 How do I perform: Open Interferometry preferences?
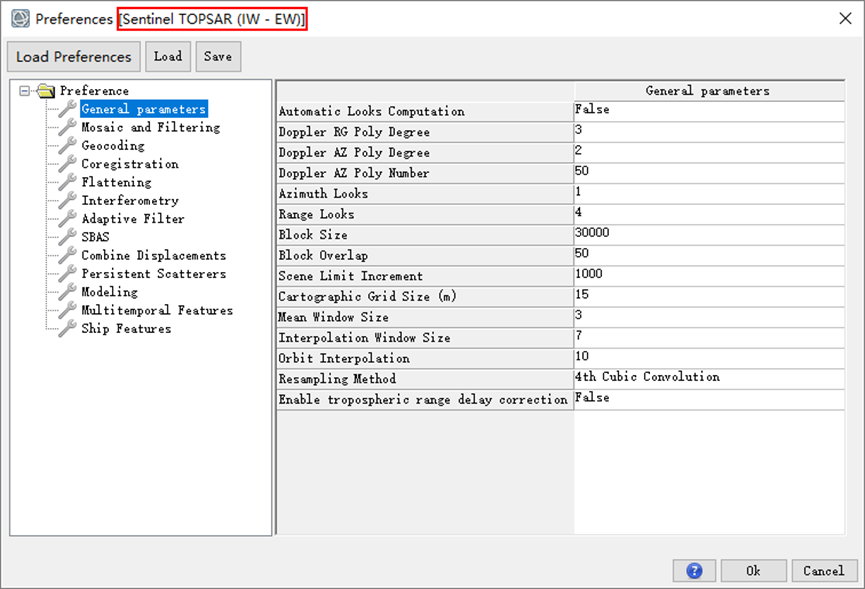130,200
